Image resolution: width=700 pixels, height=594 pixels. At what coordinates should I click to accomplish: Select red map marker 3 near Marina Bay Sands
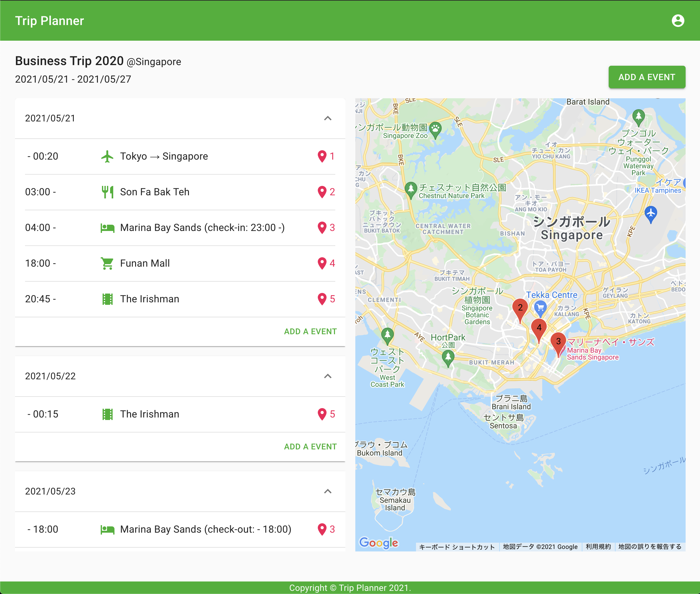(x=558, y=344)
